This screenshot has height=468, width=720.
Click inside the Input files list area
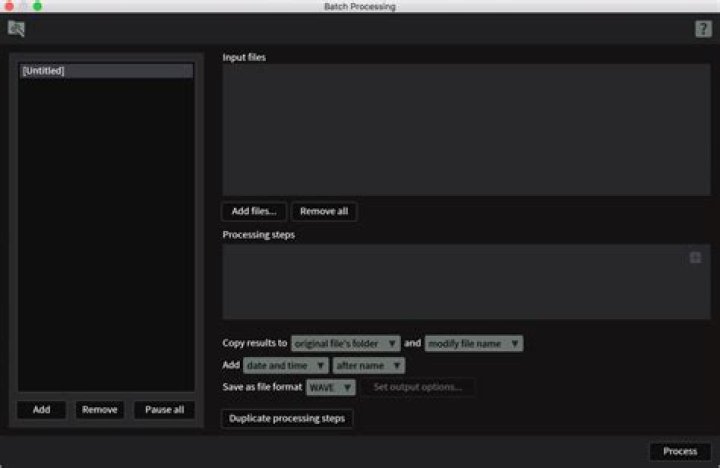(466, 130)
